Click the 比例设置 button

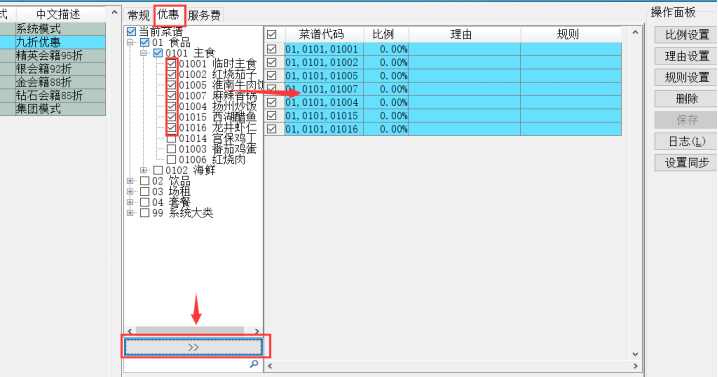tap(686, 35)
